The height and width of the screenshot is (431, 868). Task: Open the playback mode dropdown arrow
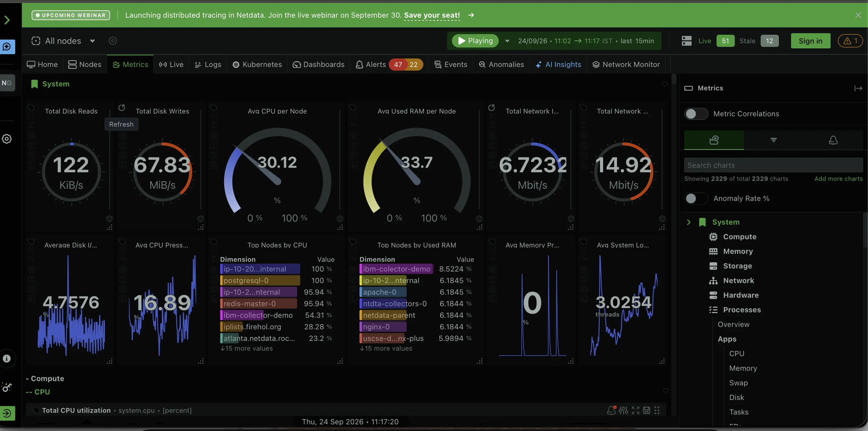coord(507,41)
